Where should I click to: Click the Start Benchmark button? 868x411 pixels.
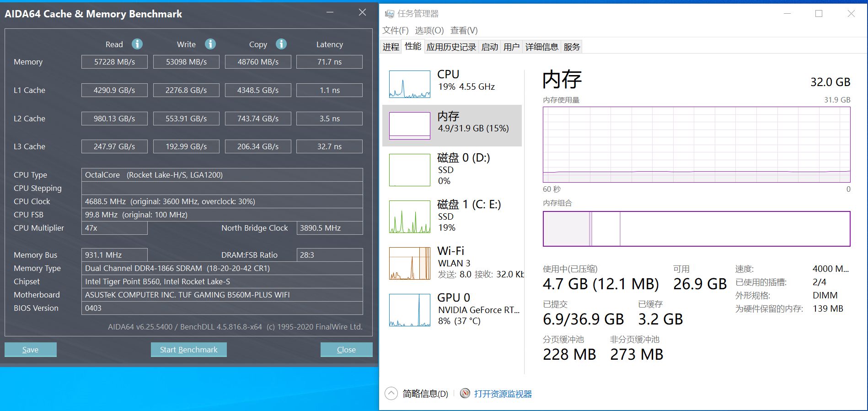(189, 350)
